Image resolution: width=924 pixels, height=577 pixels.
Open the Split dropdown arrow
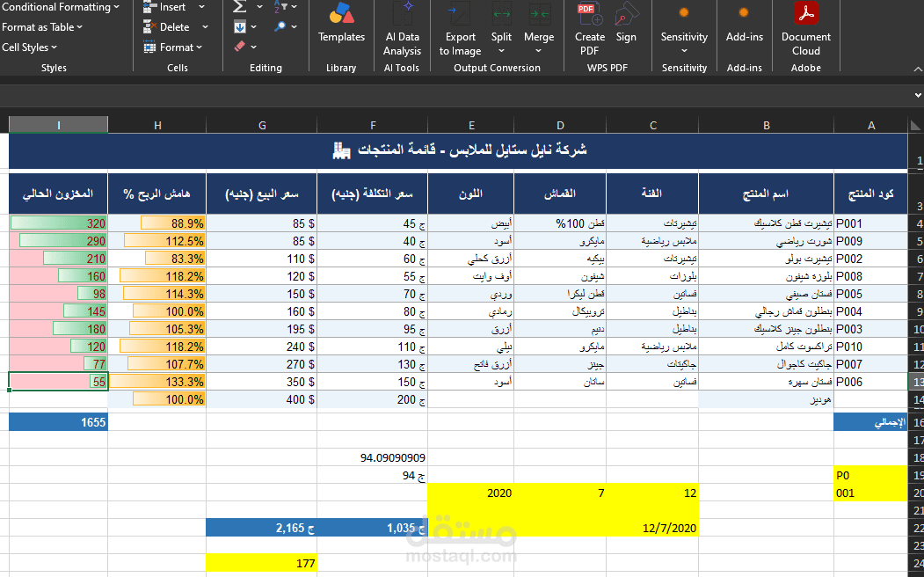(501, 51)
